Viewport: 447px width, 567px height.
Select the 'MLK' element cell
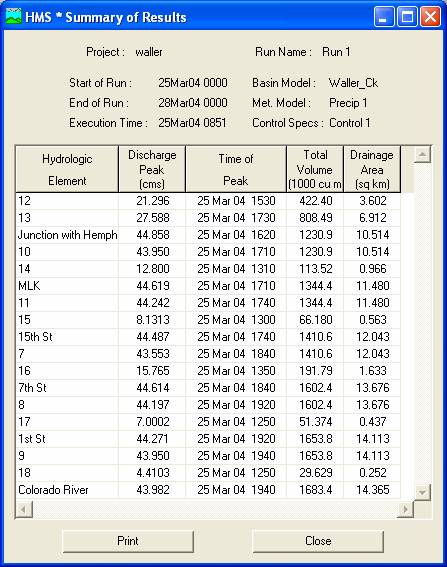pyautogui.click(x=67, y=286)
